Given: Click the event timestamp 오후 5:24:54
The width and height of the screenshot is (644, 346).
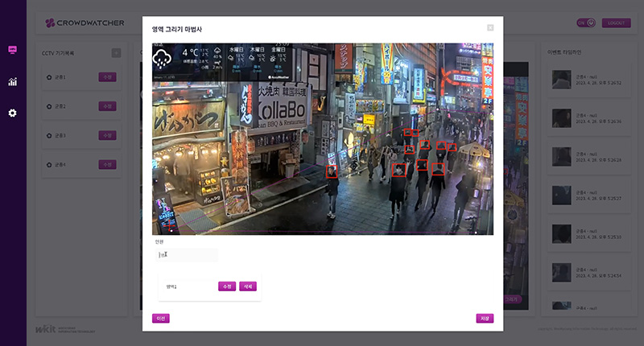Looking at the screenshot, I should point(598,276).
